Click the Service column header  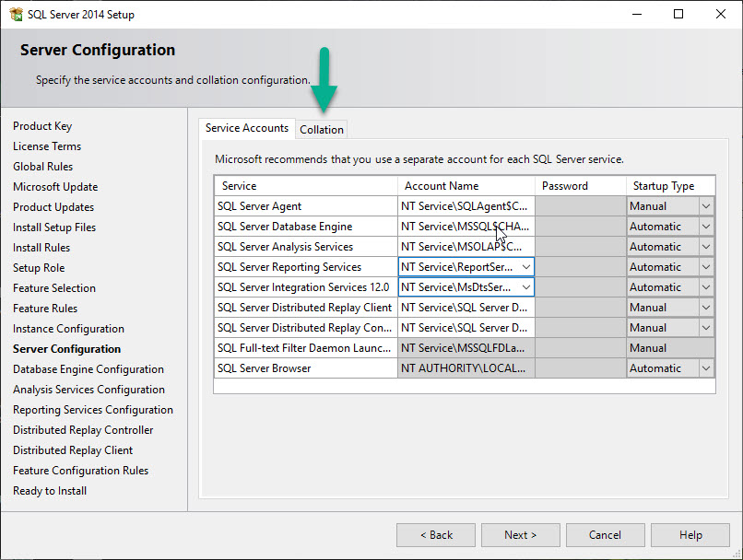[x=306, y=186]
